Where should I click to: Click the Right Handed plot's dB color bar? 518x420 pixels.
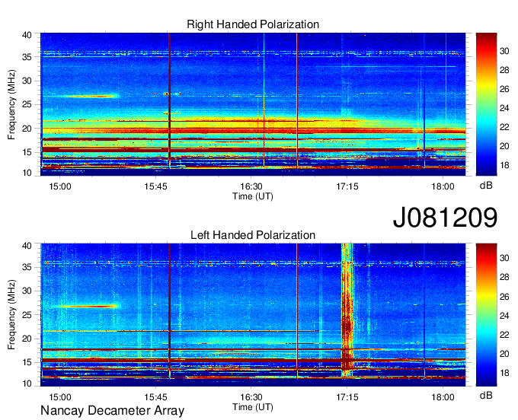coord(486,104)
